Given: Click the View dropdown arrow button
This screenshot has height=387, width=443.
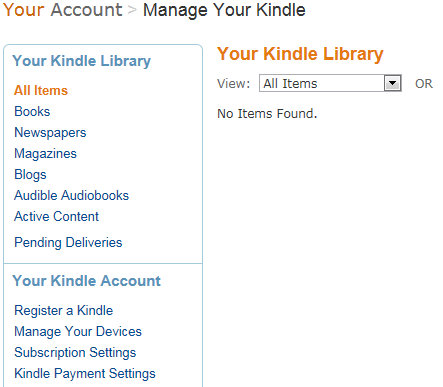Looking at the screenshot, I should tap(392, 83).
